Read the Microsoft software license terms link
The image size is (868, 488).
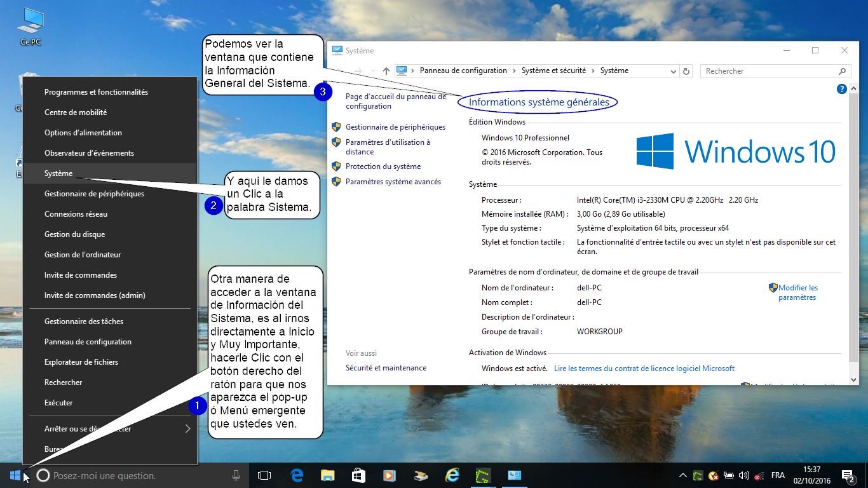(x=644, y=369)
